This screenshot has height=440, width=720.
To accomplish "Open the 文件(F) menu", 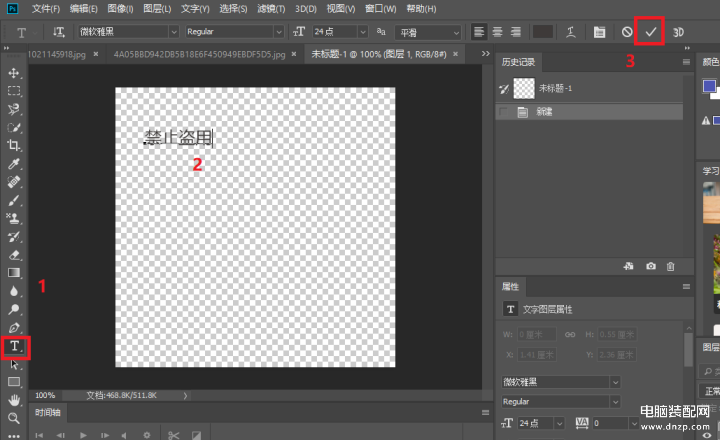I will click(x=45, y=9).
